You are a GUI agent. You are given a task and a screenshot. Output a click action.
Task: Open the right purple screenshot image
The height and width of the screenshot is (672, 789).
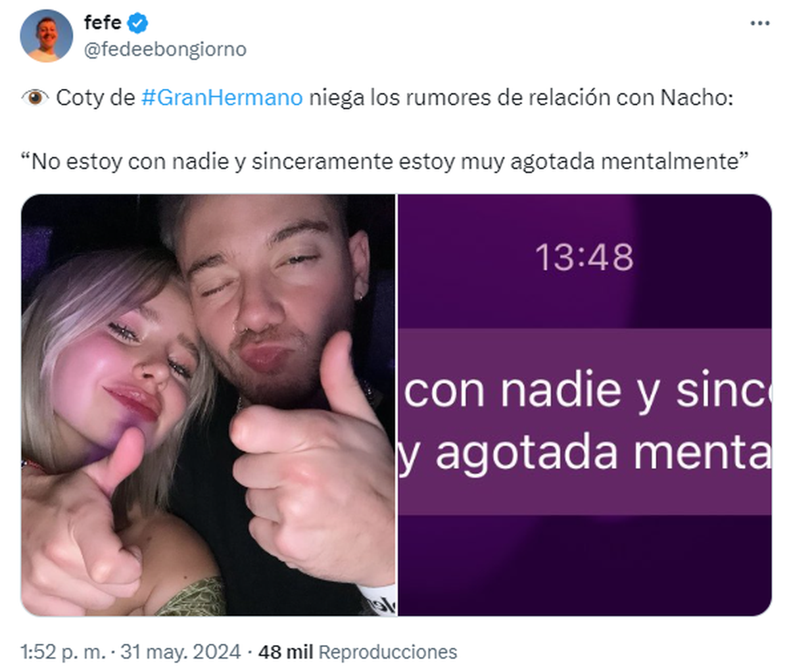(x=585, y=405)
